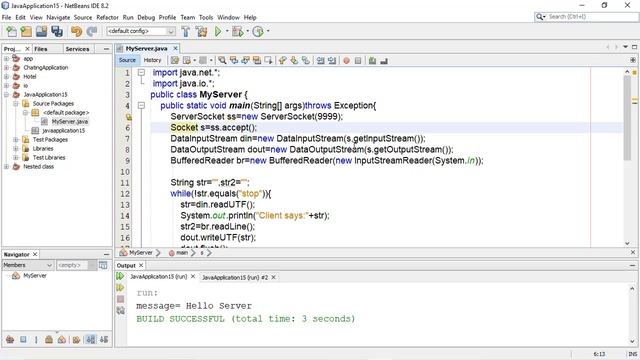The height and width of the screenshot is (360, 640).
Task: Switch to the Files tab
Action: 41,49
